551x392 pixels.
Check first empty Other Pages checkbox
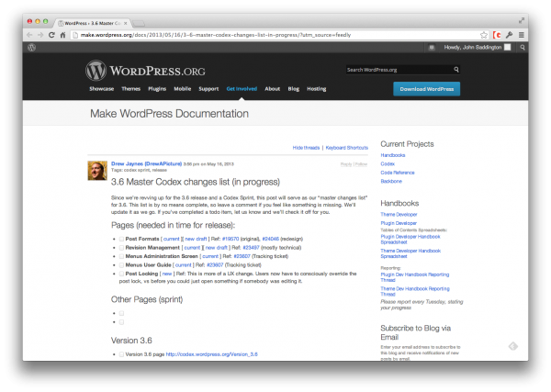[121, 313]
